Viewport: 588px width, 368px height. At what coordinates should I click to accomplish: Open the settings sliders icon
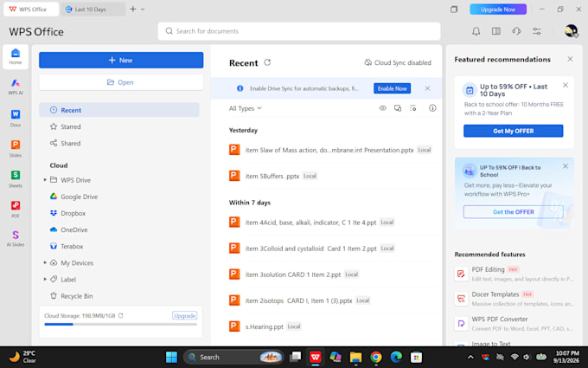coord(537,31)
